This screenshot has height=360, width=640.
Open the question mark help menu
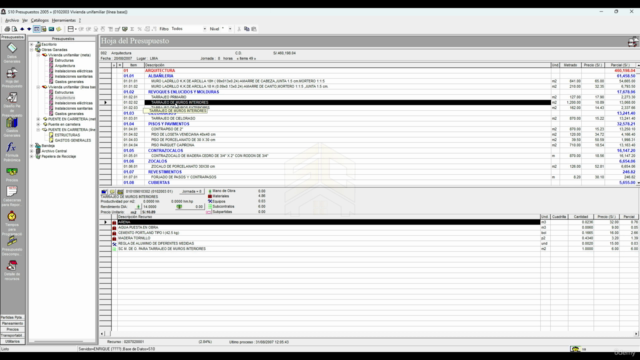click(x=80, y=20)
